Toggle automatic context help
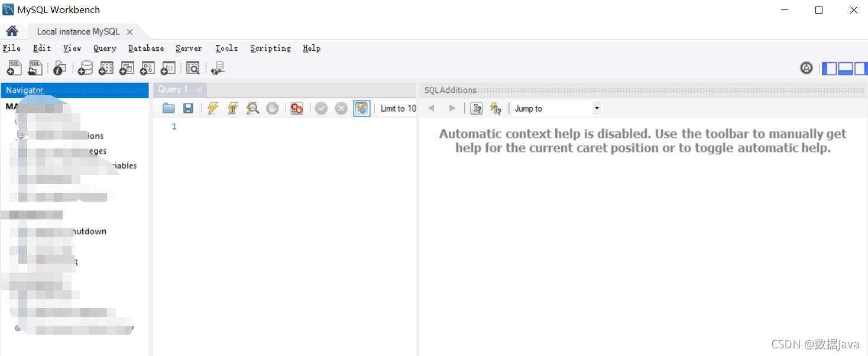 496,108
